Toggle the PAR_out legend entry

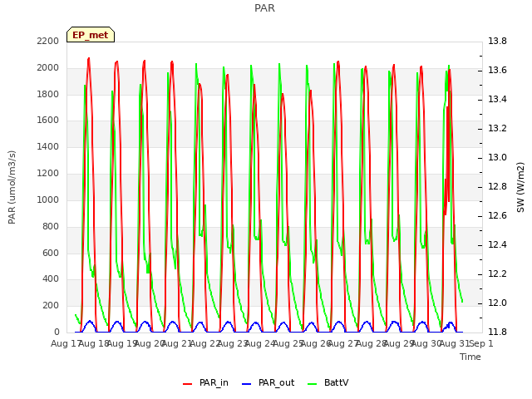click(268, 382)
